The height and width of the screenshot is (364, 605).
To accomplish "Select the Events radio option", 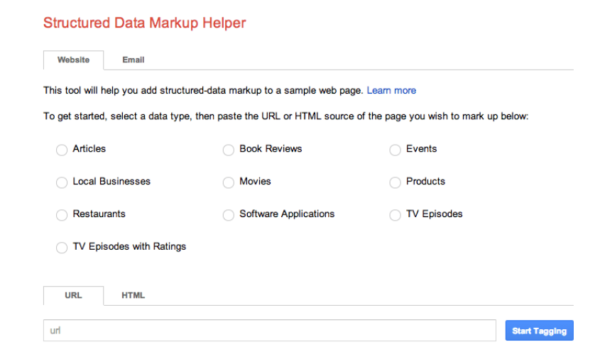I will point(395,150).
